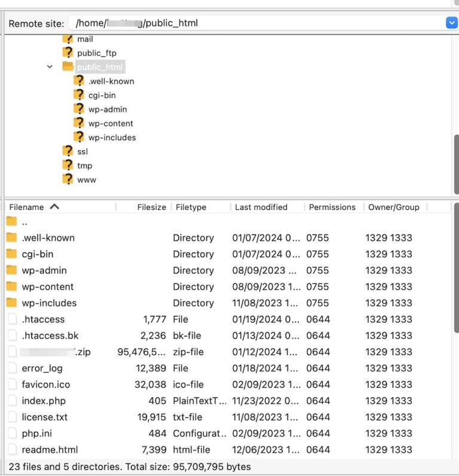Open the Remote site path dropdown
This screenshot has height=476, width=459.
pos(451,23)
